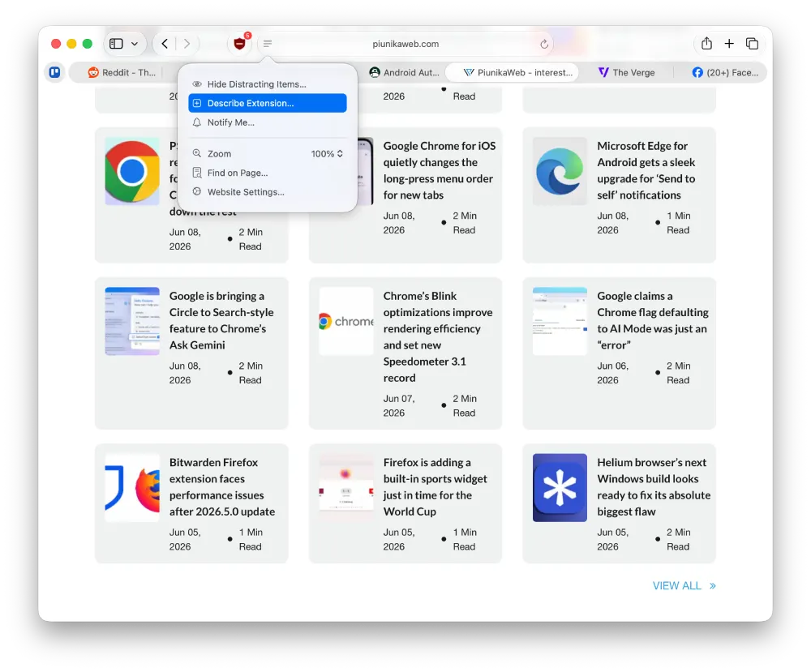Click the Website Settings gear icon
Image resolution: width=811 pixels, height=672 pixels.
click(x=197, y=192)
